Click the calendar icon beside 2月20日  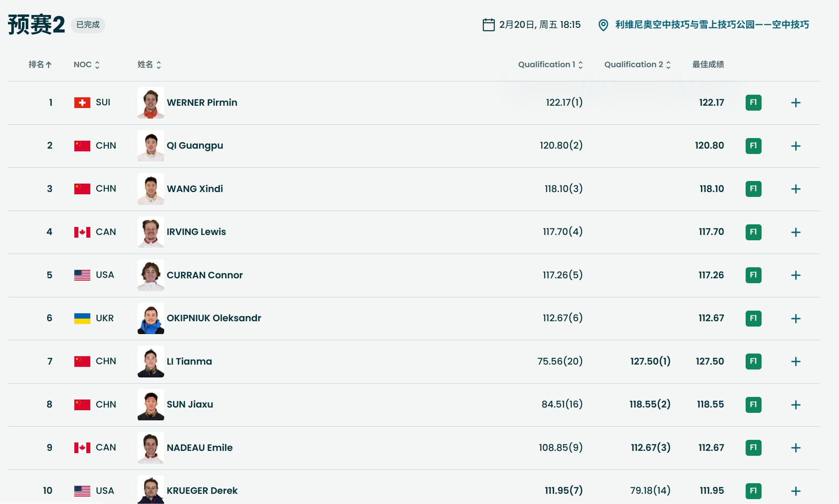(489, 25)
